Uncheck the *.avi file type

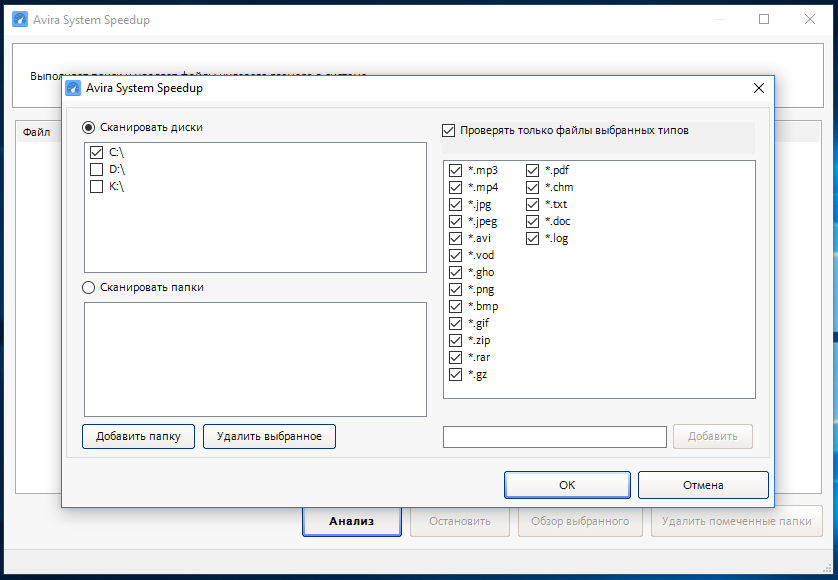[x=455, y=238]
